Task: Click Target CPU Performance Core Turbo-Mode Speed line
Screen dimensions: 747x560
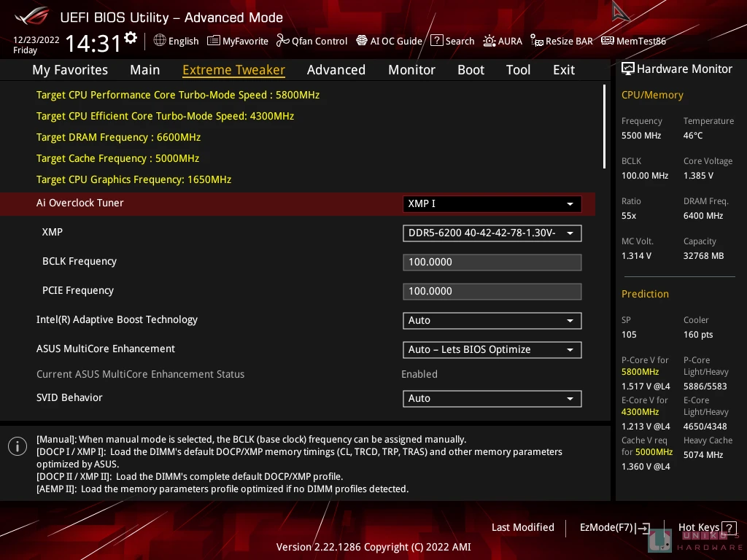Action: [x=178, y=95]
